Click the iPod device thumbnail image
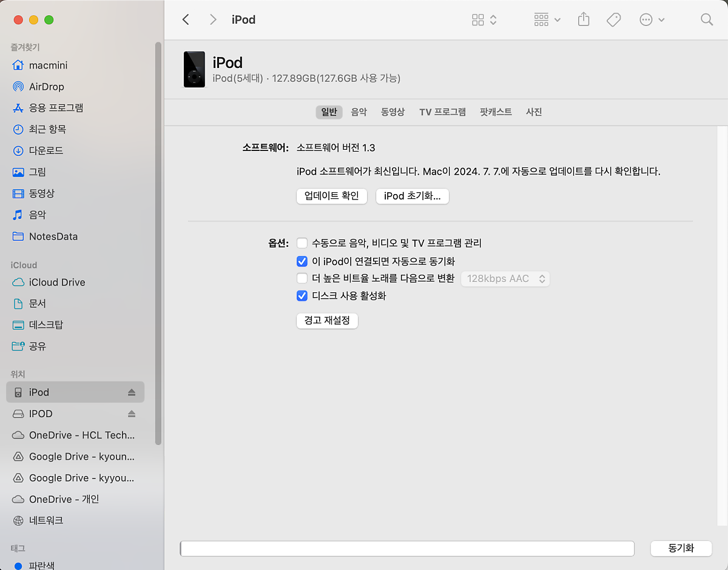Screen dimensions: 728x570 194,69
